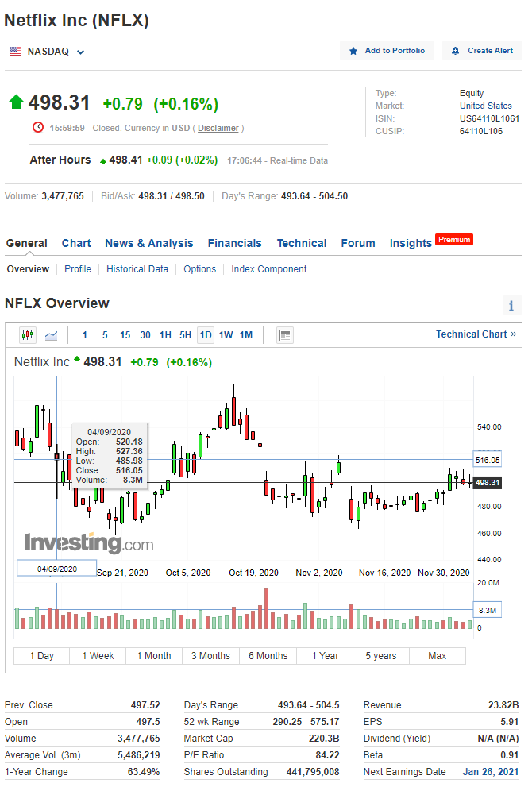532x791 pixels.
Task: Set chart range to 3 Months
Action: 210,656
